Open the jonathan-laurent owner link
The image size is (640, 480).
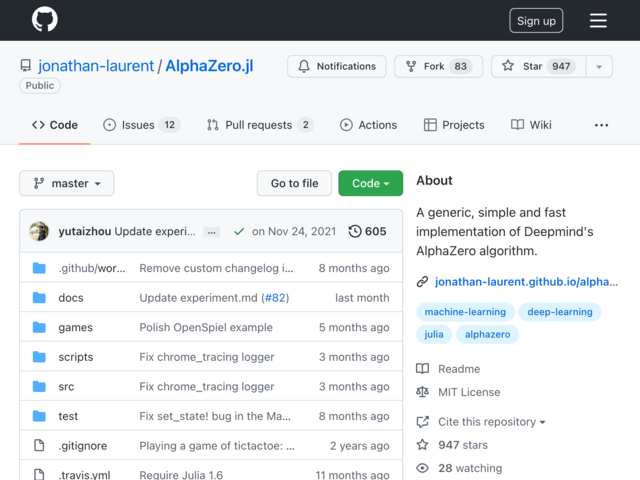(x=96, y=66)
